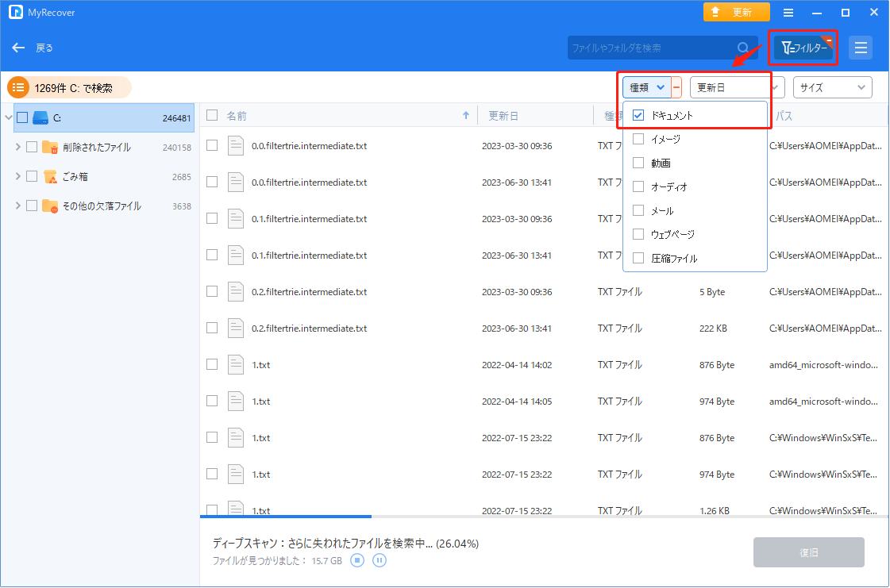The image size is (890, 588).
Task: Click the search magnifier icon
Action: coord(743,48)
